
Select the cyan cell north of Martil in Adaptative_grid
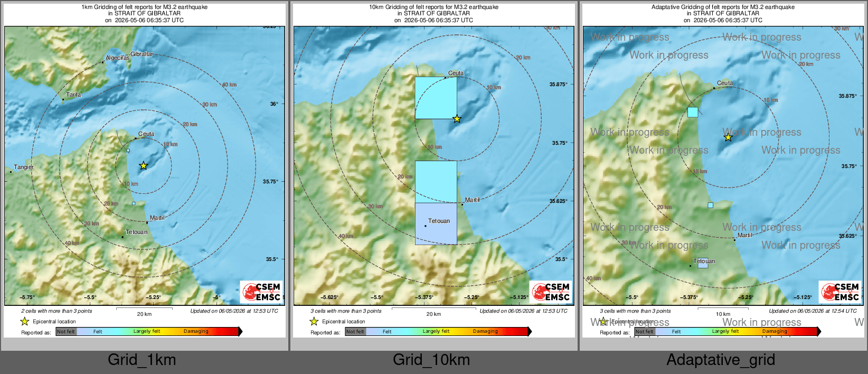point(710,205)
